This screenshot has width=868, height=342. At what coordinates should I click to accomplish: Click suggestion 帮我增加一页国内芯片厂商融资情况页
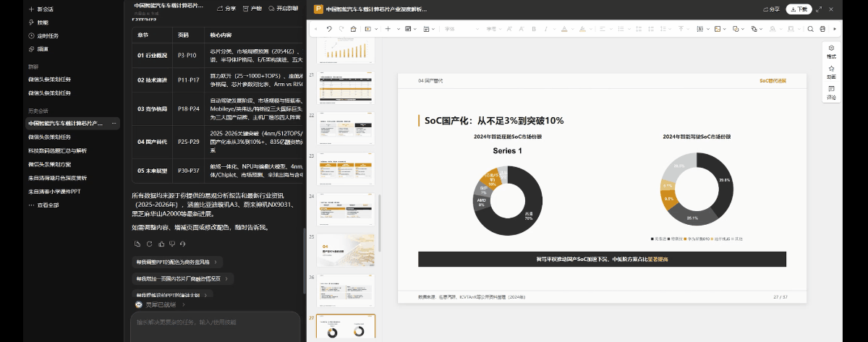coord(182,278)
